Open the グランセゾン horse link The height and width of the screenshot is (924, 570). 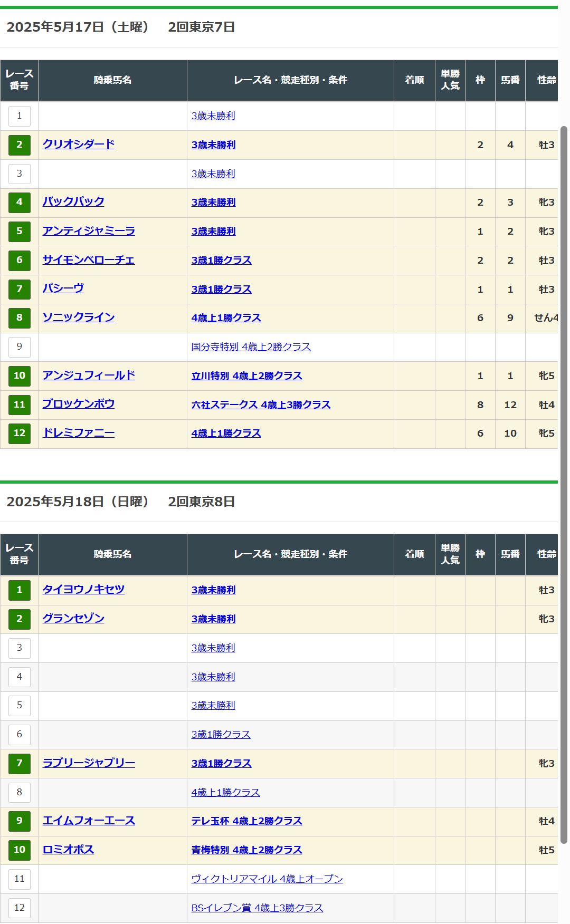pyautogui.click(x=73, y=619)
